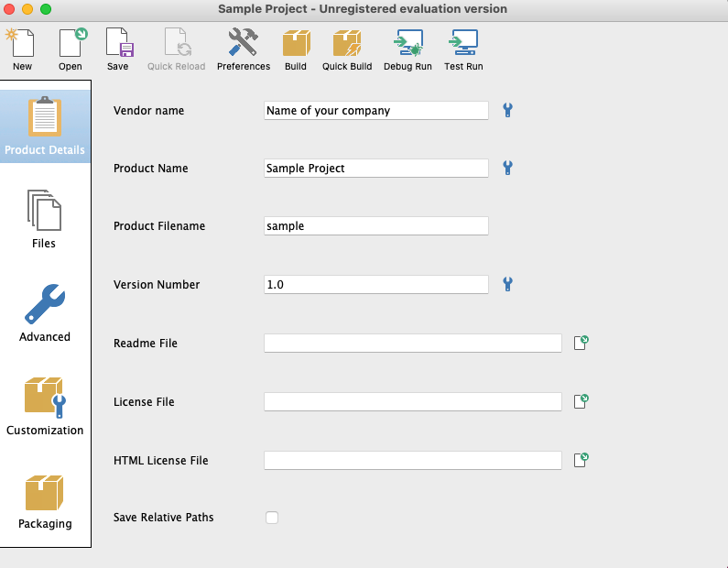728x568 pixels.
Task: Start Build of the installer
Action: click(296, 49)
